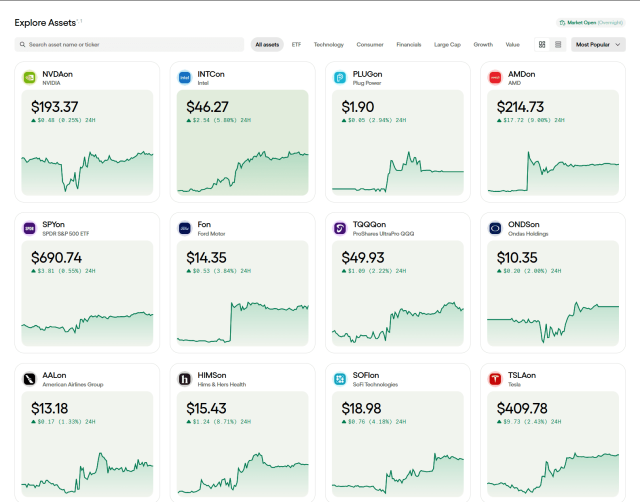Click the Hims & Hers logo icon
Screen dimensions: 640x502
coord(184,379)
